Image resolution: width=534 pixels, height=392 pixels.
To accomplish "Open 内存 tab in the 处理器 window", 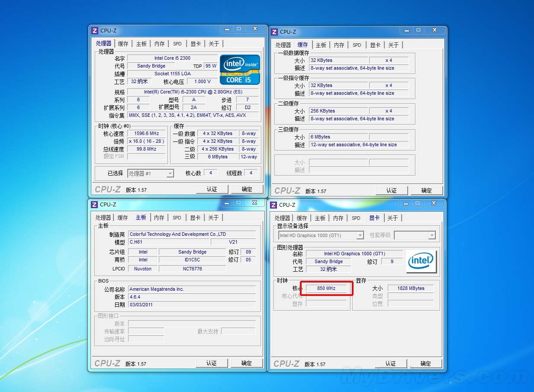I will 160,44.
